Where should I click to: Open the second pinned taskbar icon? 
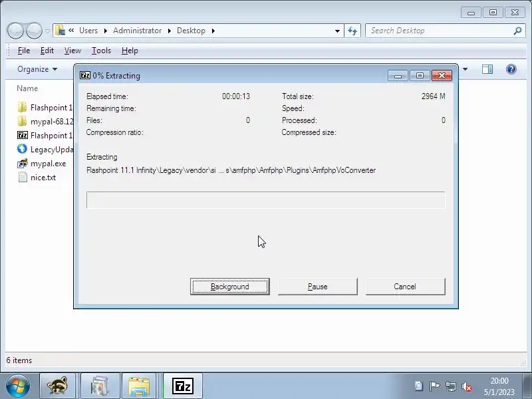(x=99, y=386)
